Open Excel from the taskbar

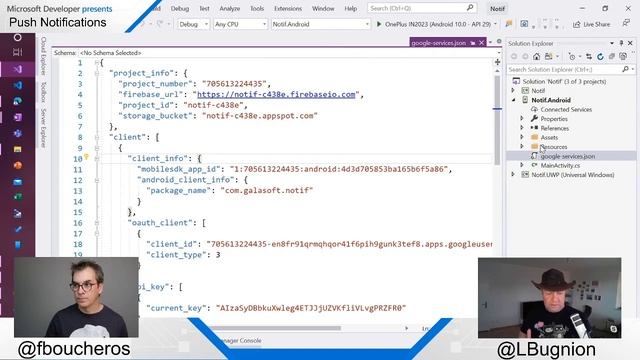18,197
